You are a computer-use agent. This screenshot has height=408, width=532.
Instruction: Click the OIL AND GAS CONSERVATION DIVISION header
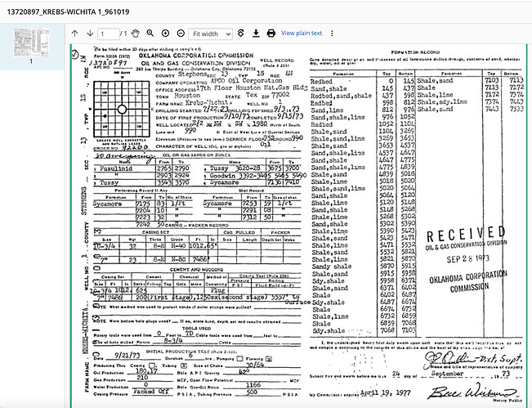pyautogui.click(x=196, y=63)
